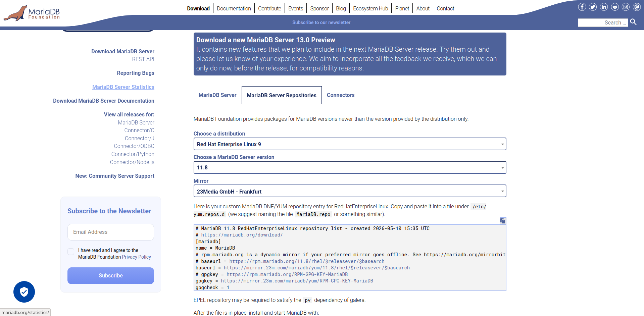Open the Connector/Node.js releases link
This screenshot has width=644, height=316.
click(132, 162)
